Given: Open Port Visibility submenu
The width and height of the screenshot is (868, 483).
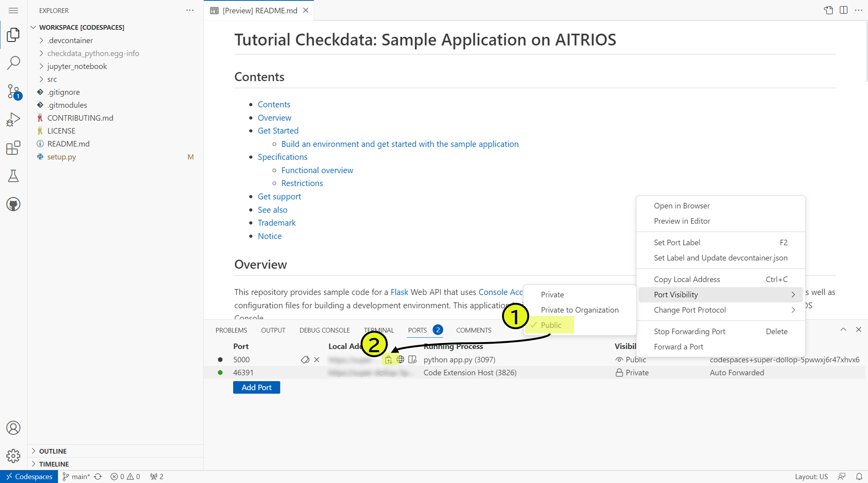Looking at the screenshot, I should click(x=721, y=294).
